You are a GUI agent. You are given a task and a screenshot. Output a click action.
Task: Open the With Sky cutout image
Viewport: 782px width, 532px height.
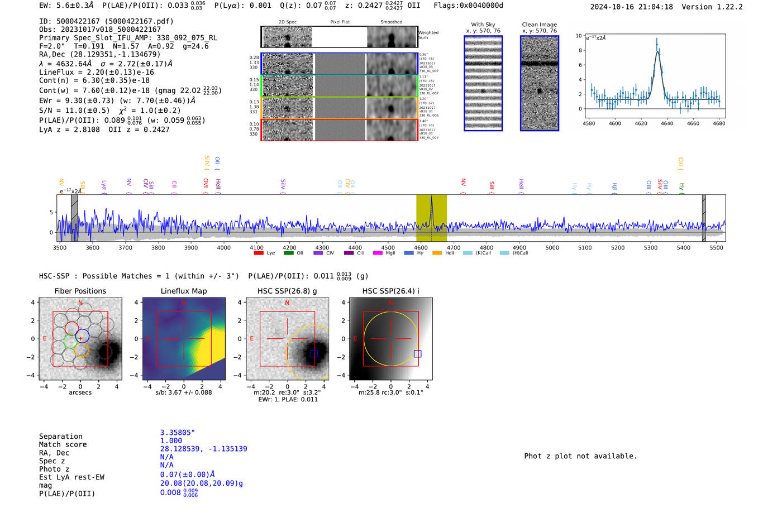tap(483, 83)
